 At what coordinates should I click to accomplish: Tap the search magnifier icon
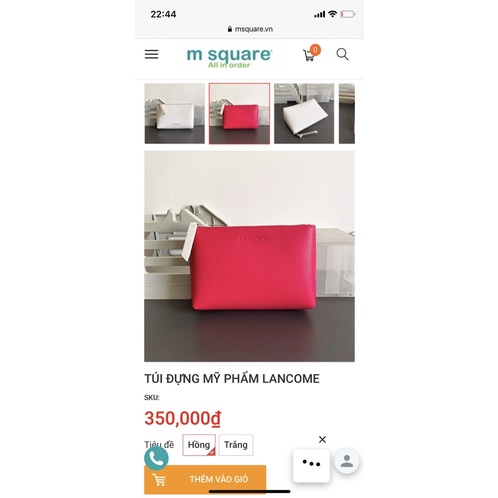point(342,54)
